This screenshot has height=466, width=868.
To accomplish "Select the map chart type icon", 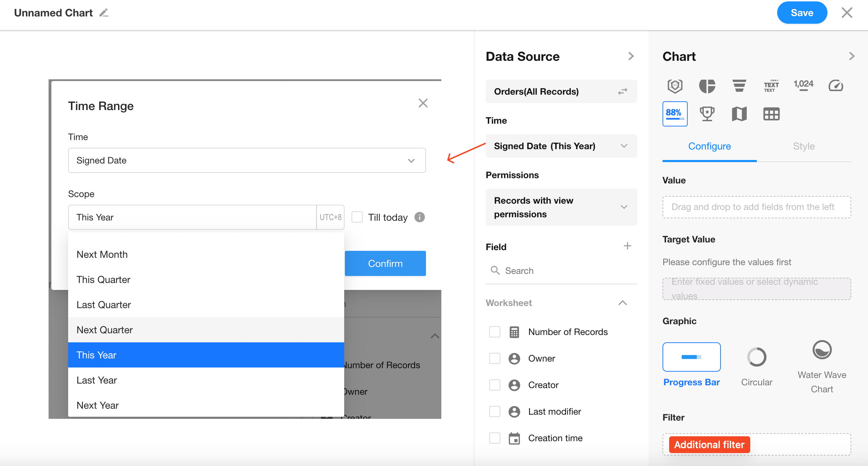I will click(739, 114).
